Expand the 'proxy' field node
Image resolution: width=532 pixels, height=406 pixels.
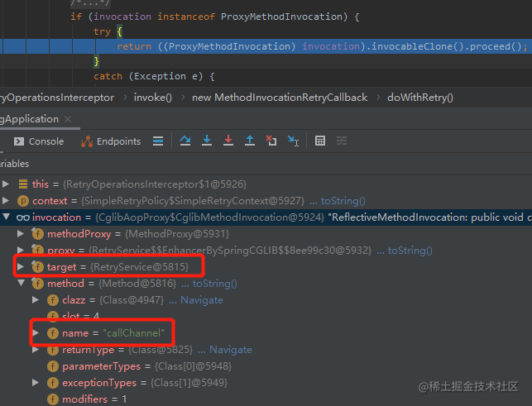tap(21, 250)
